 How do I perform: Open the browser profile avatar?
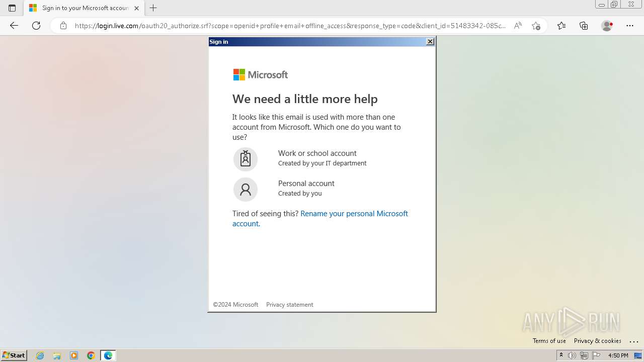pos(607,26)
